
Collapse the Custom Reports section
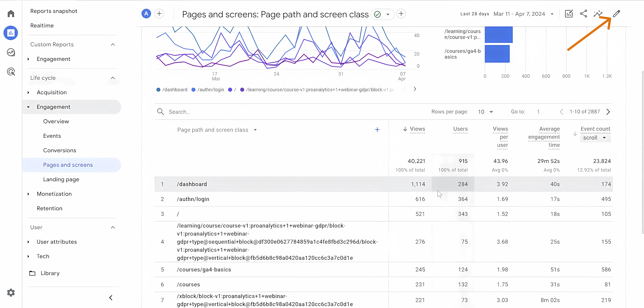click(x=113, y=44)
